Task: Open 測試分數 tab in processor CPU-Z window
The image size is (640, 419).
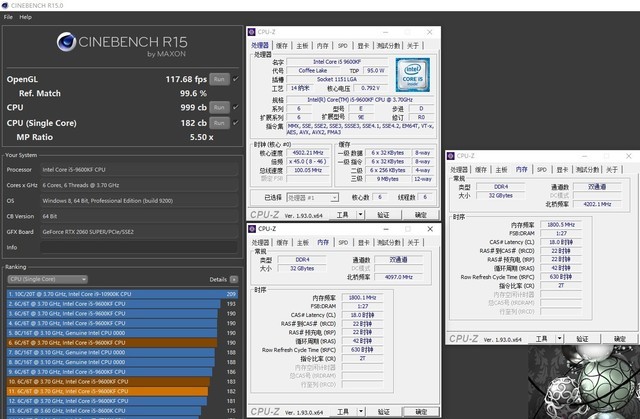Action: click(x=388, y=46)
